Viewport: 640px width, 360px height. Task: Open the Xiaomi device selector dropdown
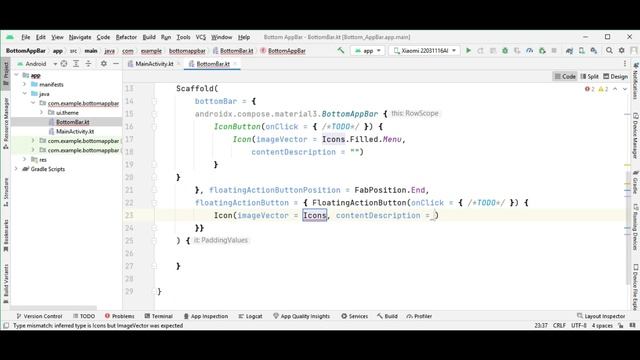pos(424,51)
